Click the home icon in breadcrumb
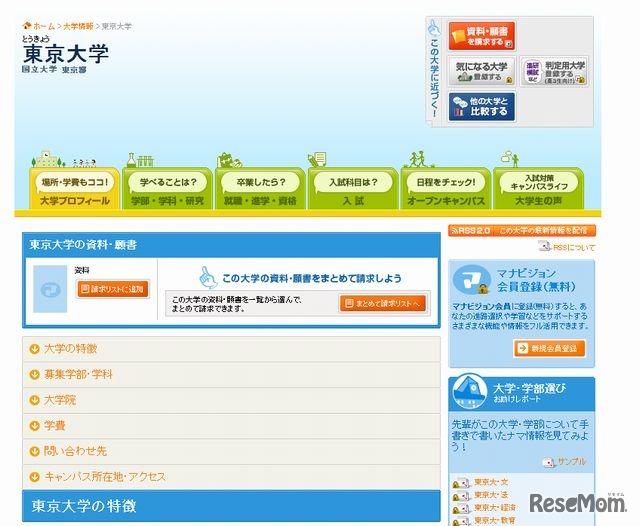The width and height of the screenshot is (640, 526). click(27, 26)
